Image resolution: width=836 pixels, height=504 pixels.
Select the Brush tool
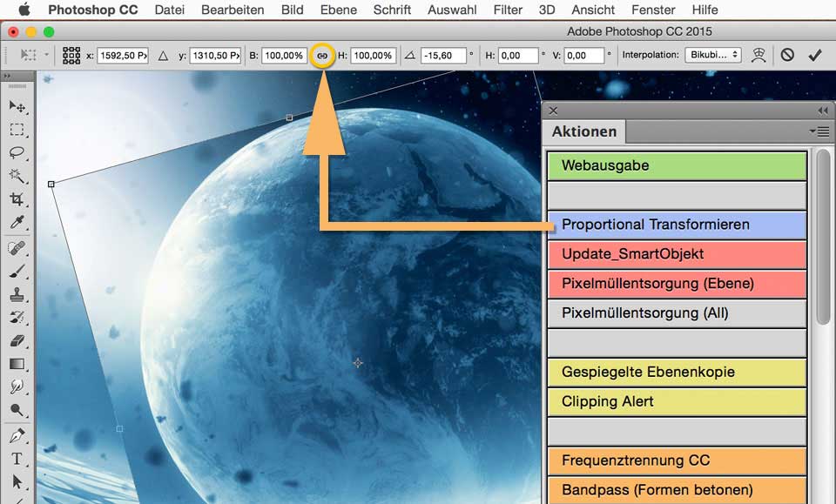tap(17, 272)
